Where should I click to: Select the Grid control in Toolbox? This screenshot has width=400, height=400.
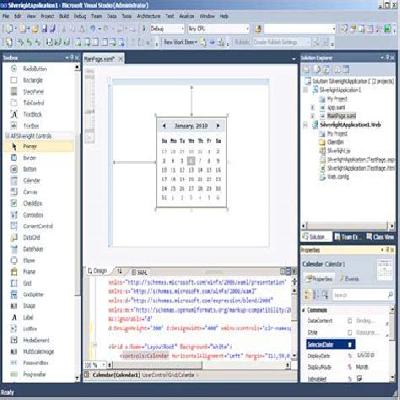pos(27,283)
